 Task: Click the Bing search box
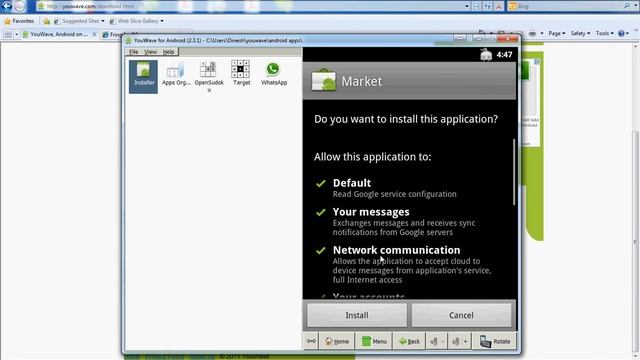point(569,6)
